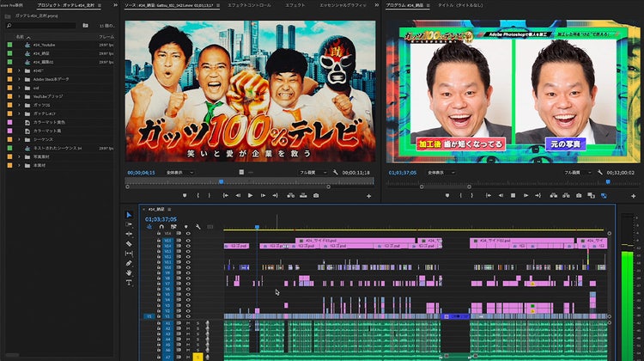The width and height of the screenshot is (644, 361).
Task: Toggle insert sequences as nests icon
Action: tap(149, 227)
